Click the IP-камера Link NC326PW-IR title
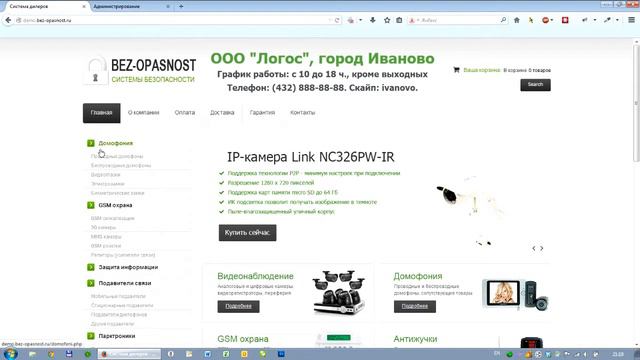640x360 pixels. pyautogui.click(x=311, y=157)
